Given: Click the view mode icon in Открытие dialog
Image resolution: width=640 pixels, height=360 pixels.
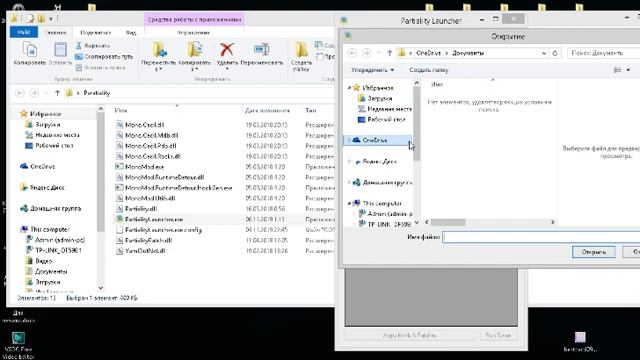Looking at the screenshot, I should point(618,70).
